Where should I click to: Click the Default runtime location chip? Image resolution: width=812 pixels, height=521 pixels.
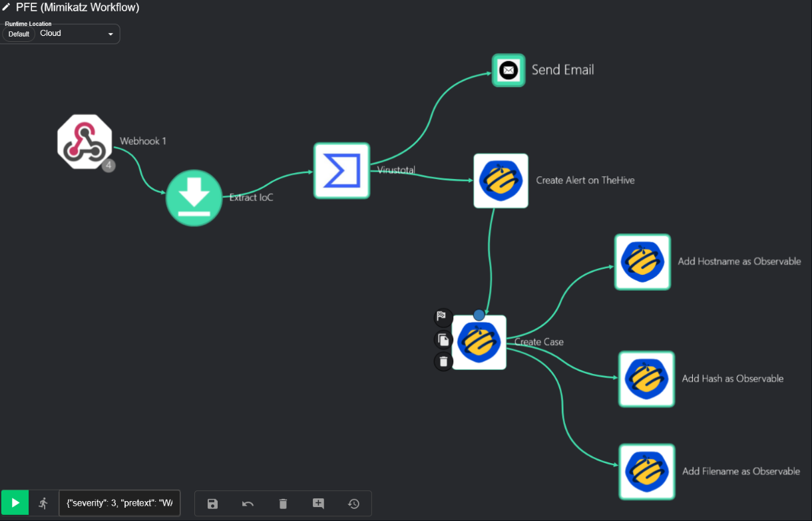pyautogui.click(x=19, y=34)
